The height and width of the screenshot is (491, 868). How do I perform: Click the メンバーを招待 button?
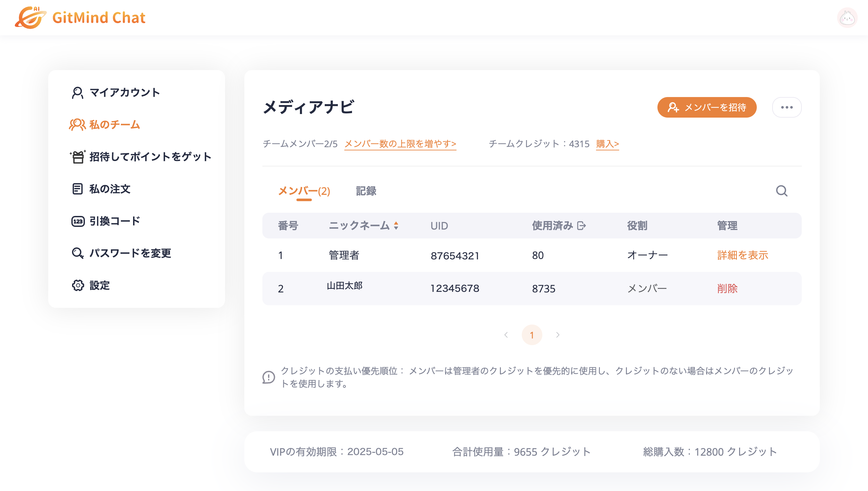(x=706, y=107)
